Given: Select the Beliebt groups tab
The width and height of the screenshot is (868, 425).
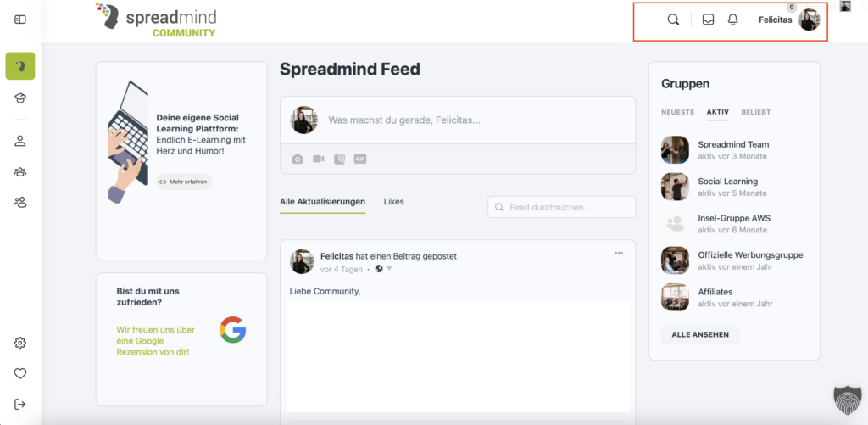Looking at the screenshot, I should click(756, 112).
